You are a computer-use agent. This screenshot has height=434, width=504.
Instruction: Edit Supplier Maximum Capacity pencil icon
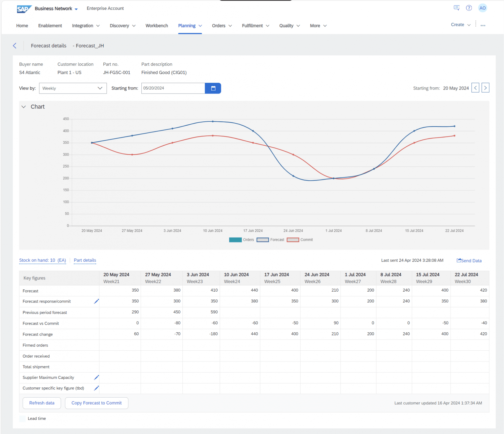pyautogui.click(x=96, y=378)
